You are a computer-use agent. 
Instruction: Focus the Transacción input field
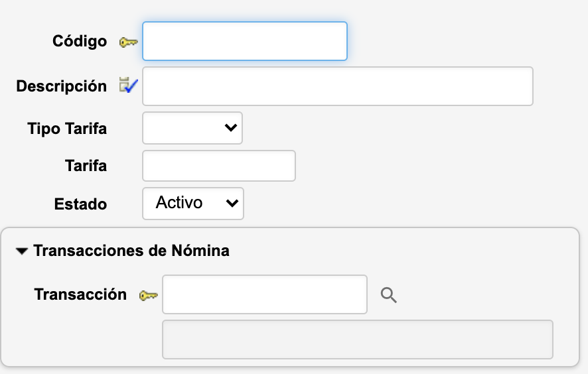(265, 294)
